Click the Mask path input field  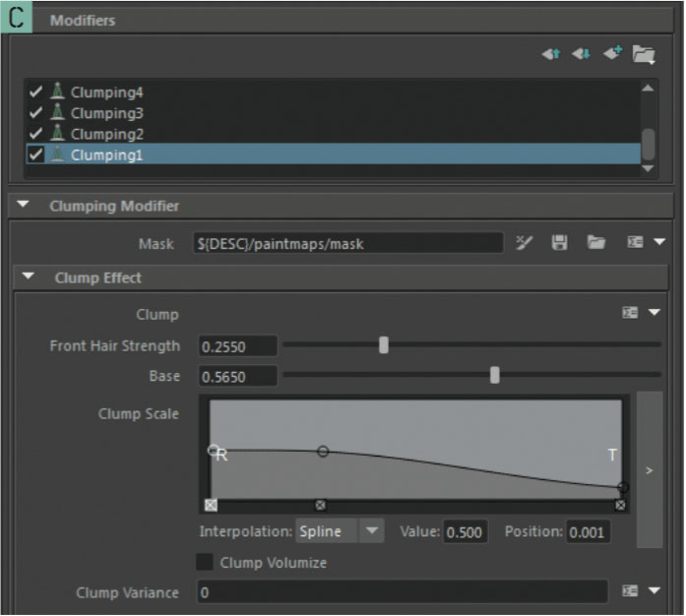tap(347, 243)
